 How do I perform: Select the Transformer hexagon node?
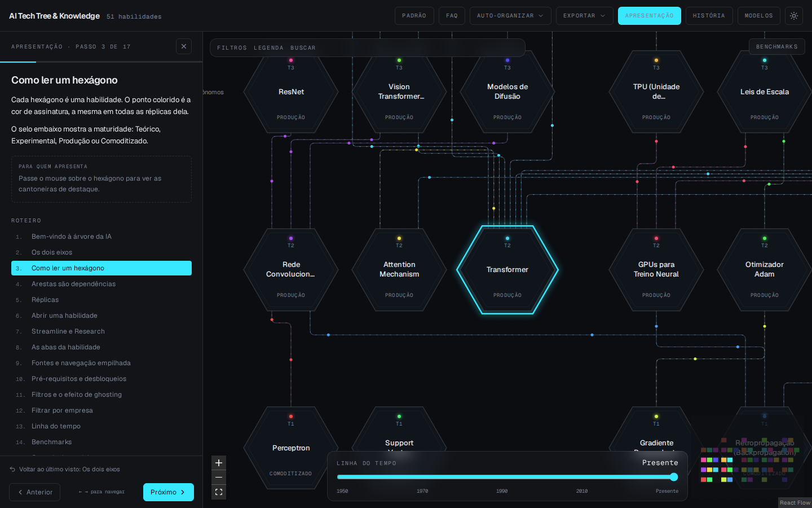[x=507, y=270]
